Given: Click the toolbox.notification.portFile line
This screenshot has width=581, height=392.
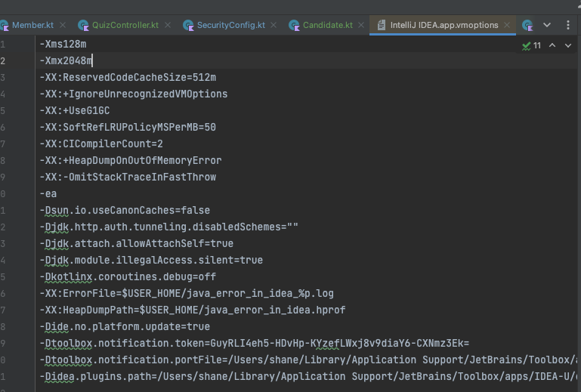Looking at the screenshot, I should pos(308,360).
